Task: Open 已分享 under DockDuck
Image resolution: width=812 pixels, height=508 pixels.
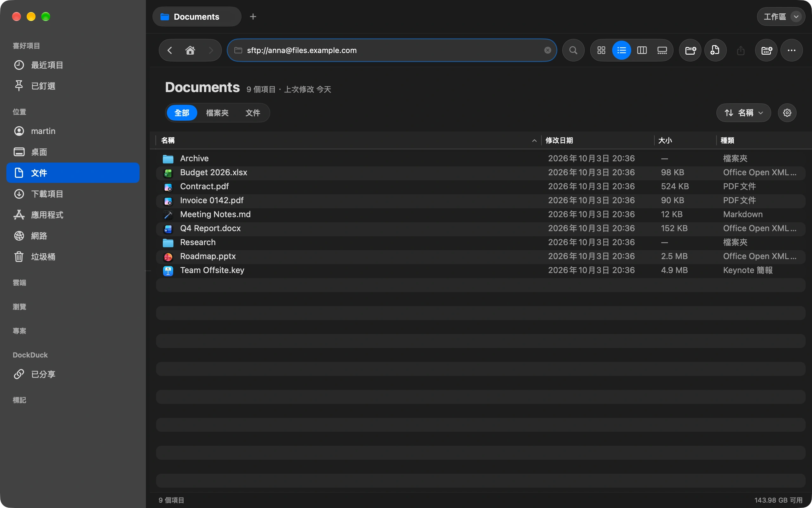Action: (73, 374)
